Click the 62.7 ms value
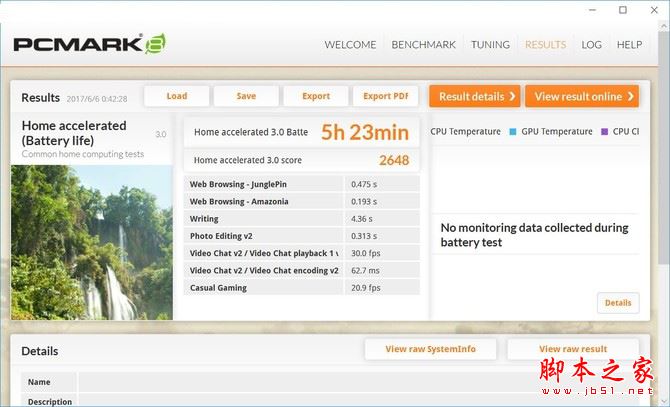 365,270
